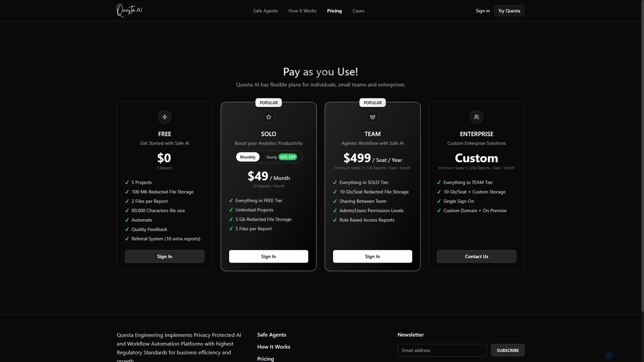Click the Questa AI logo

coord(130,11)
